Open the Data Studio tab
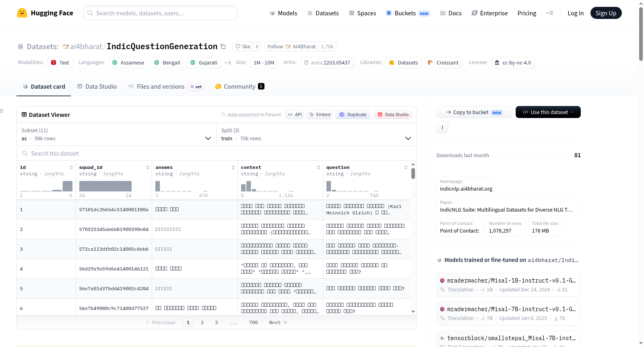Image resolution: width=644 pixels, height=347 pixels. click(x=97, y=87)
